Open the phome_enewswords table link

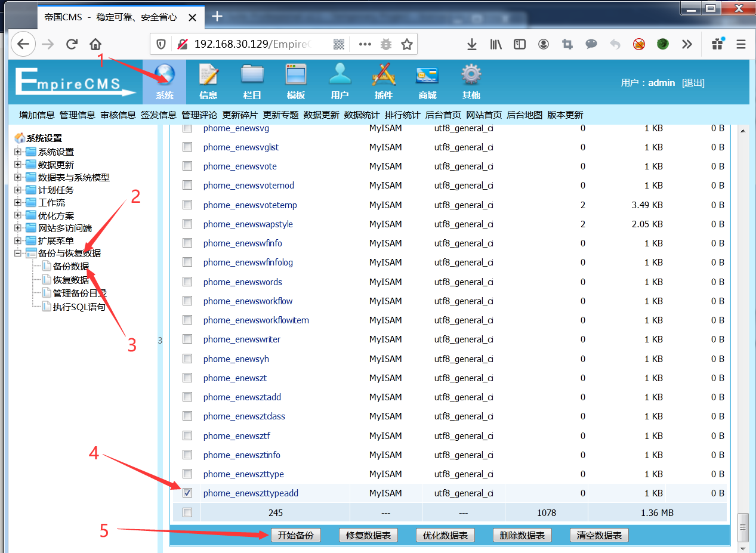point(242,282)
